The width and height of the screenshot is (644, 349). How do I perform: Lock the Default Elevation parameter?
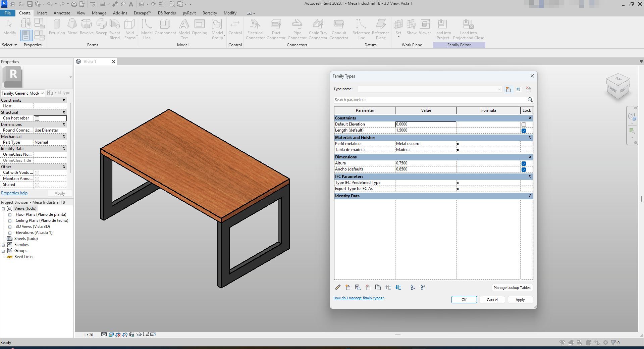point(524,124)
